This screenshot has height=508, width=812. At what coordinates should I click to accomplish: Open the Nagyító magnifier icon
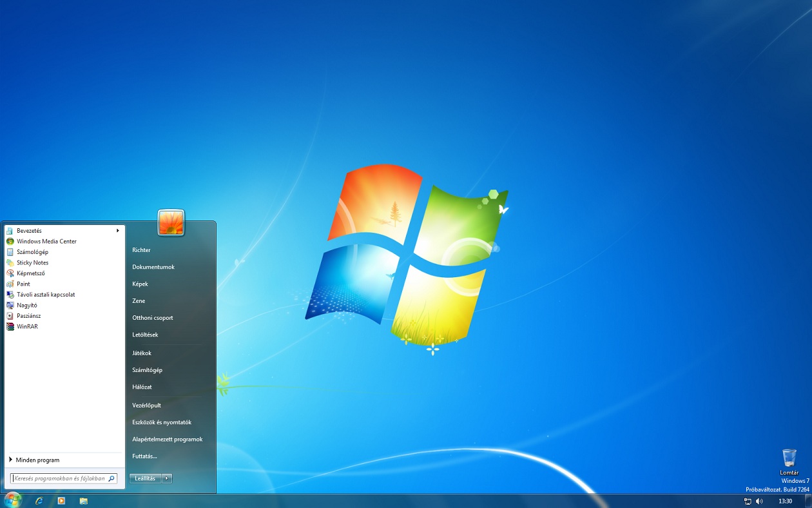click(x=10, y=305)
